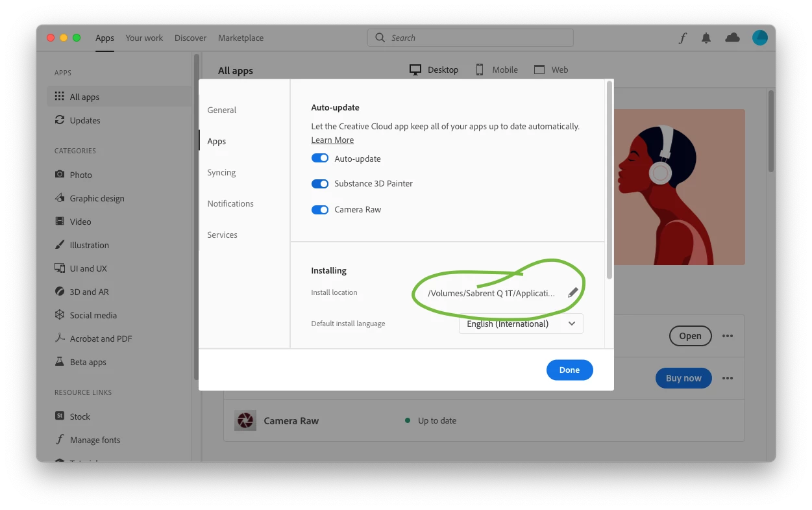The height and width of the screenshot is (510, 812).
Task: Open the Syncing preferences section
Action: [221, 172]
